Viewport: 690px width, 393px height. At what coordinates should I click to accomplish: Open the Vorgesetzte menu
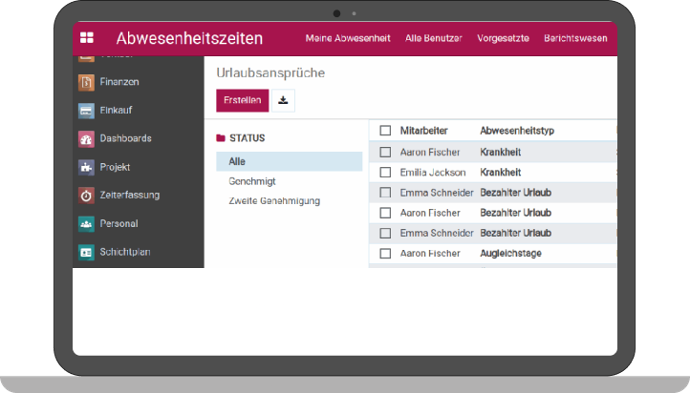(x=503, y=38)
